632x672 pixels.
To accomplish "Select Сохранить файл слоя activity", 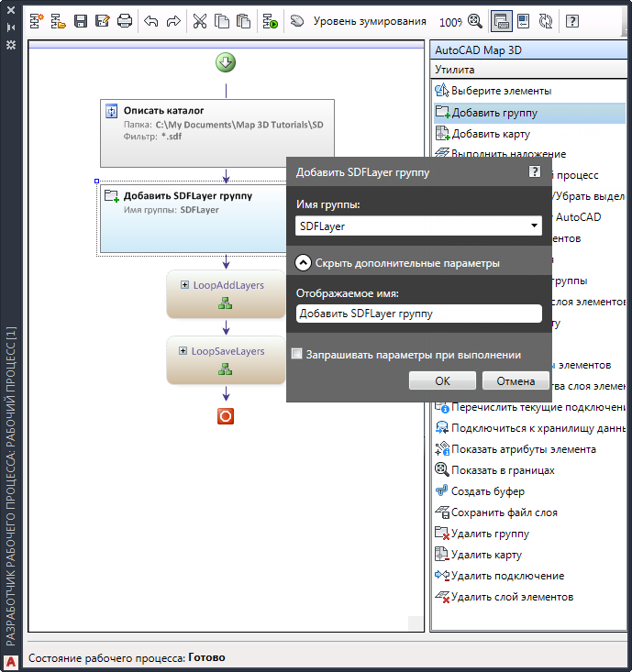I will [496, 512].
